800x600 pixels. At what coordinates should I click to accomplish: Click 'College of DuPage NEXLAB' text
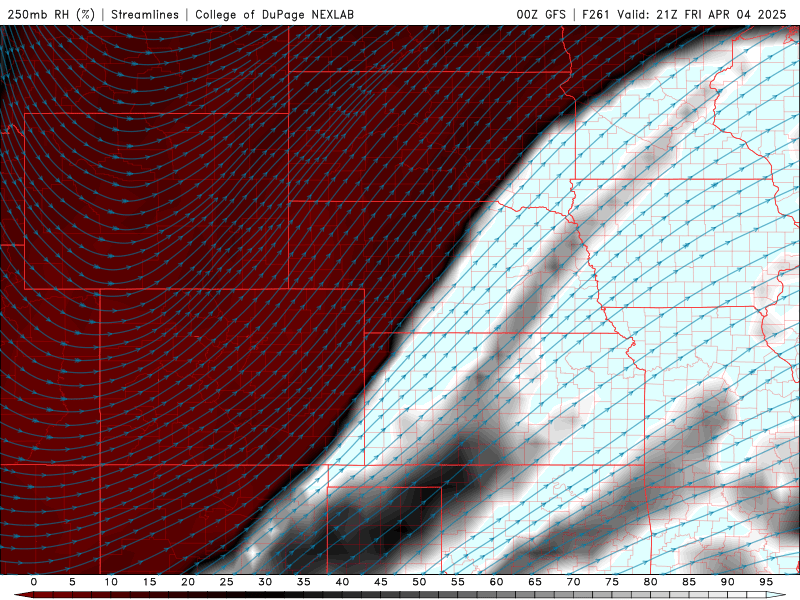click(274, 14)
